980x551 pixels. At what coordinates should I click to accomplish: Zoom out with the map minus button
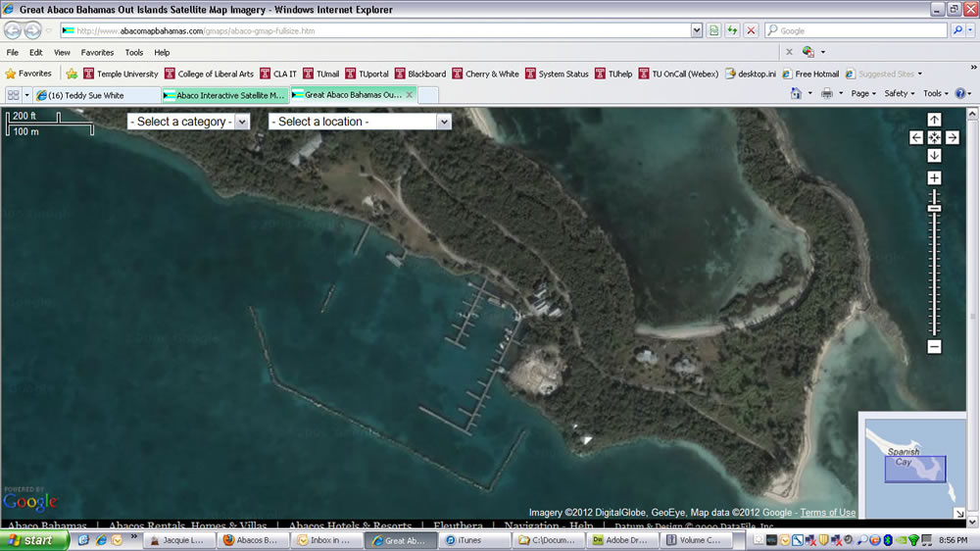click(x=934, y=347)
